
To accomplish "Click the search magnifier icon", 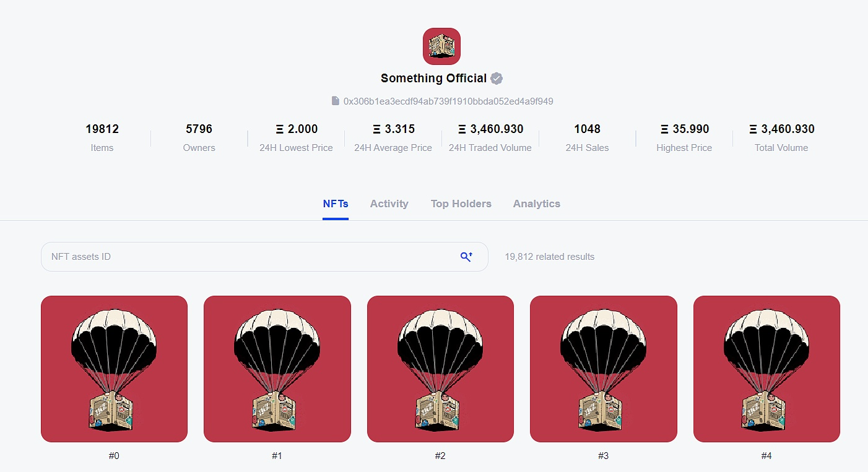I will click(466, 257).
